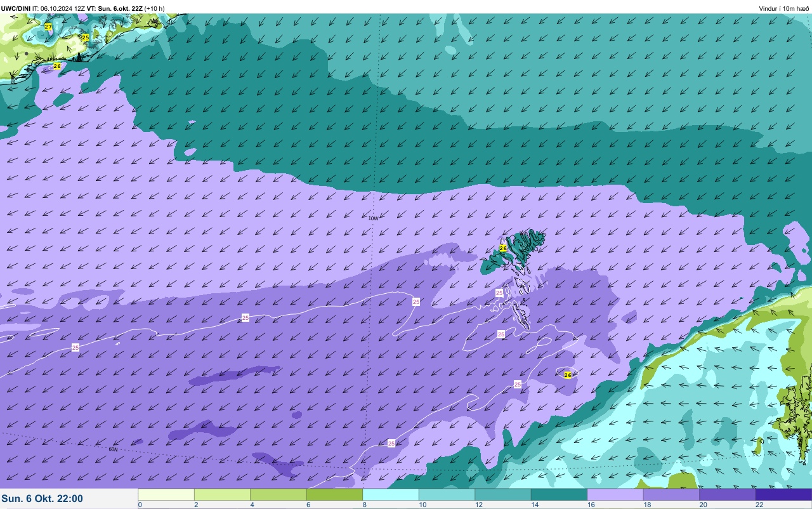Click the '60N' latitude label
812x509 pixels.
(113, 449)
